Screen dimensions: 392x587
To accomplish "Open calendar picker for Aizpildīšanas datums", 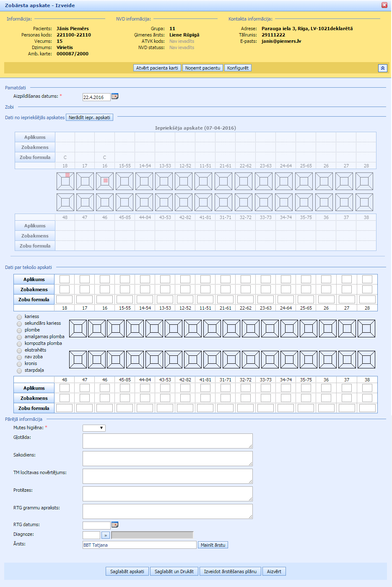I will (x=115, y=97).
